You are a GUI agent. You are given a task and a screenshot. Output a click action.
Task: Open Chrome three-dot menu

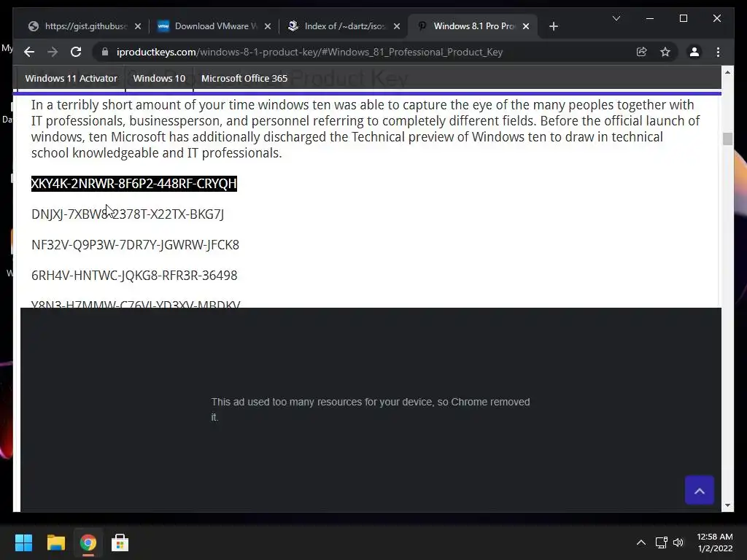[718, 52]
